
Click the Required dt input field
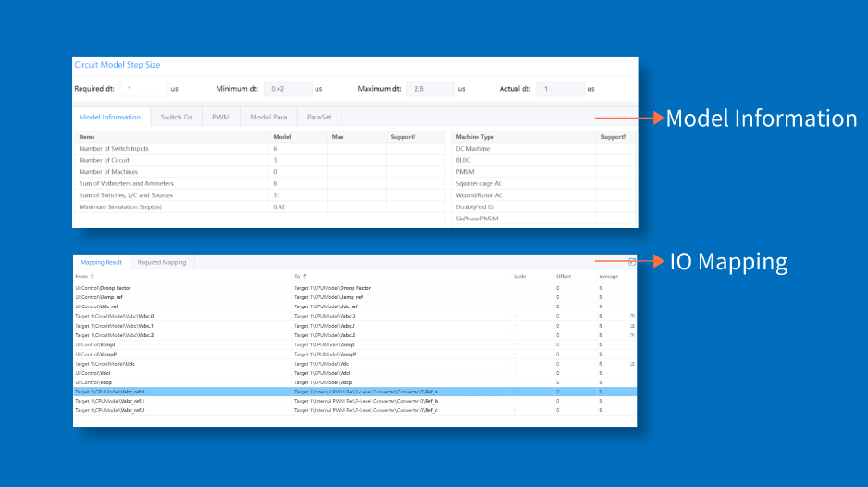coord(144,89)
